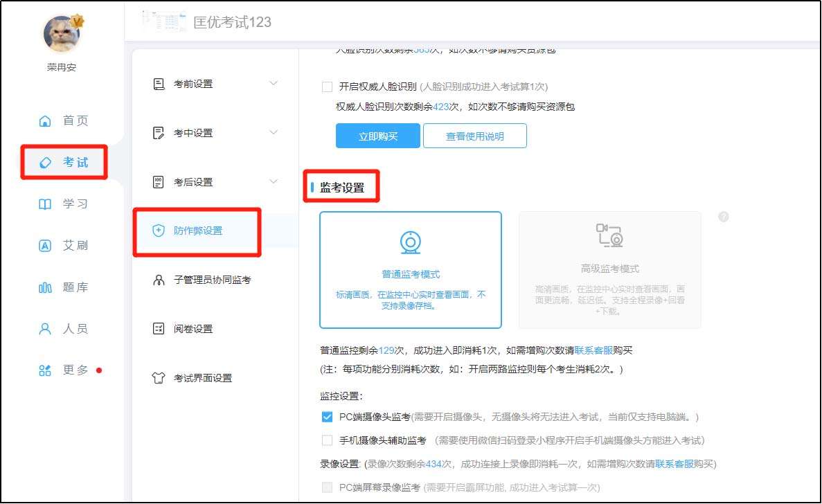Click the 普通监考模式 camera icon
This screenshot has width=822, height=504.
pyautogui.click(x=411, y=242)
